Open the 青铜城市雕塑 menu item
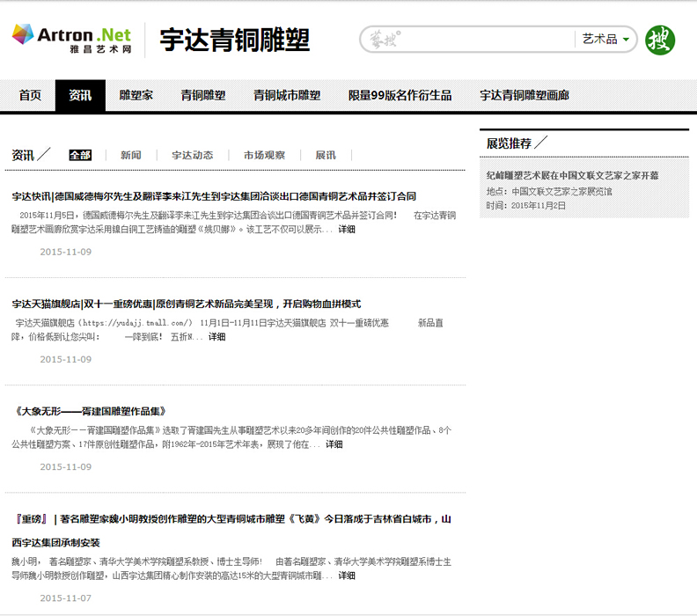Image resolution: width=697 pixels, height=616 pixels. click(287, 96)
